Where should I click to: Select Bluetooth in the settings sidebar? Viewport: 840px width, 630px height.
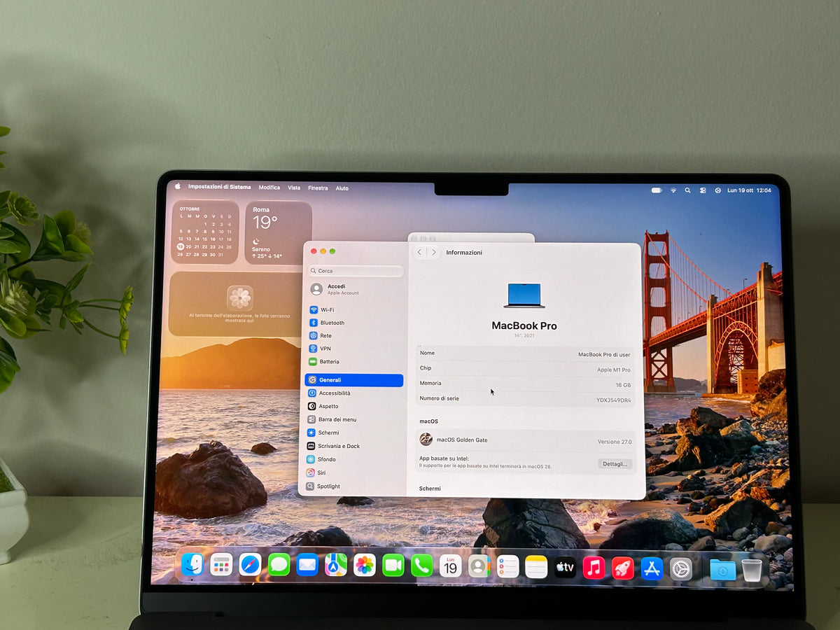click(354, 323)
